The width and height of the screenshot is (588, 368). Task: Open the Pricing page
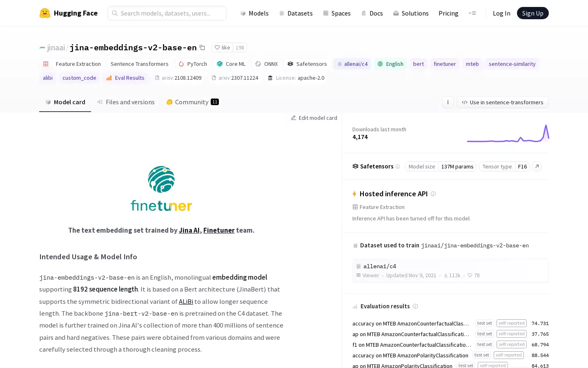pos(448,13)
